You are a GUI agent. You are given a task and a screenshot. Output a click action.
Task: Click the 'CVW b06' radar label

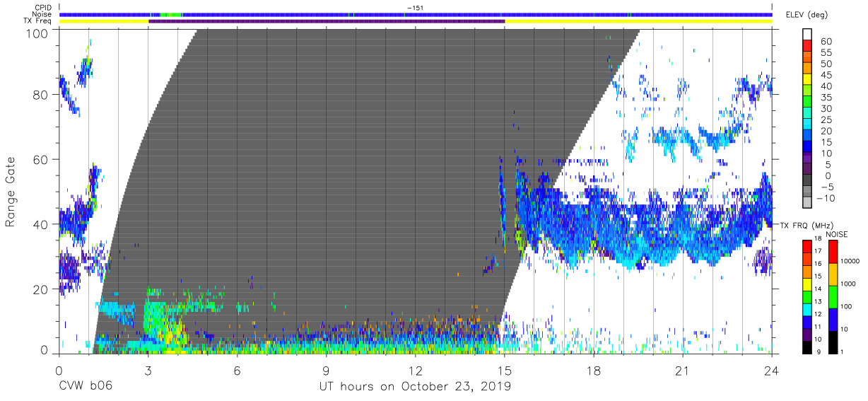click(x=86, y=386)
